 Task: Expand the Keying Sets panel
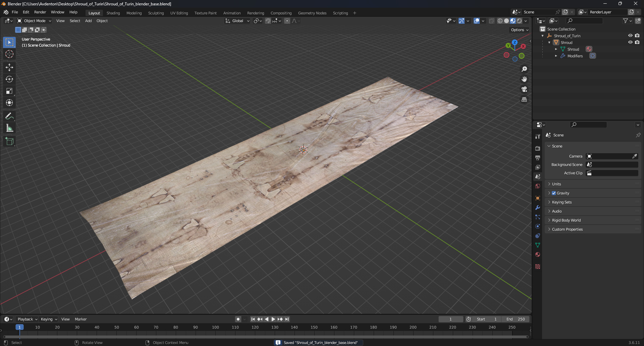[x=593, y=202]
